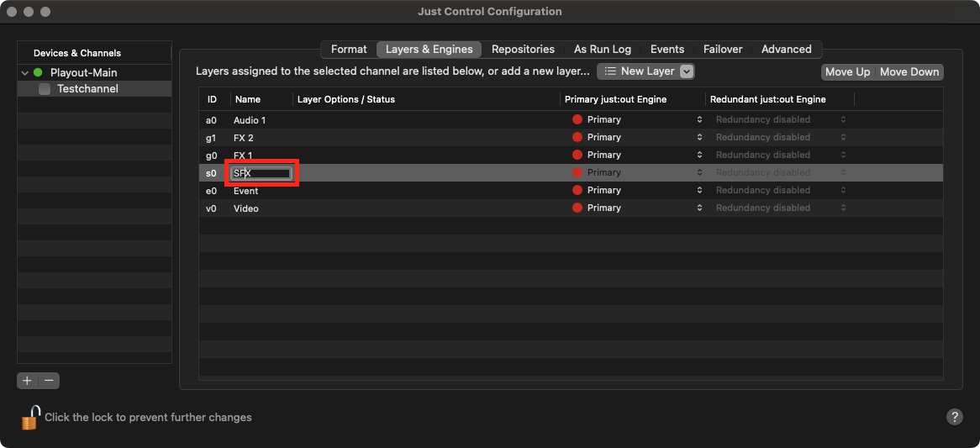Open the New Layer dropdown
980x448 pixels.
(x=645, y=71)
